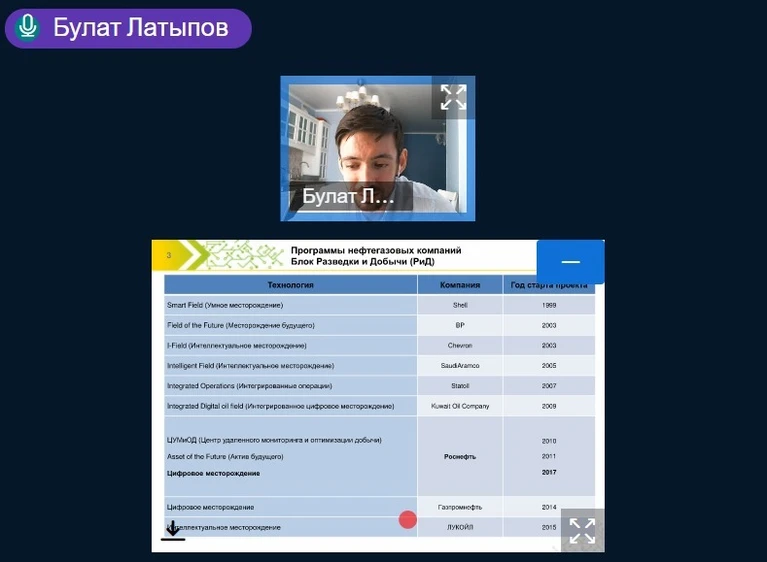Click the year 2007 cell
This screenshot has height=562, width=767.
(549, 386)
